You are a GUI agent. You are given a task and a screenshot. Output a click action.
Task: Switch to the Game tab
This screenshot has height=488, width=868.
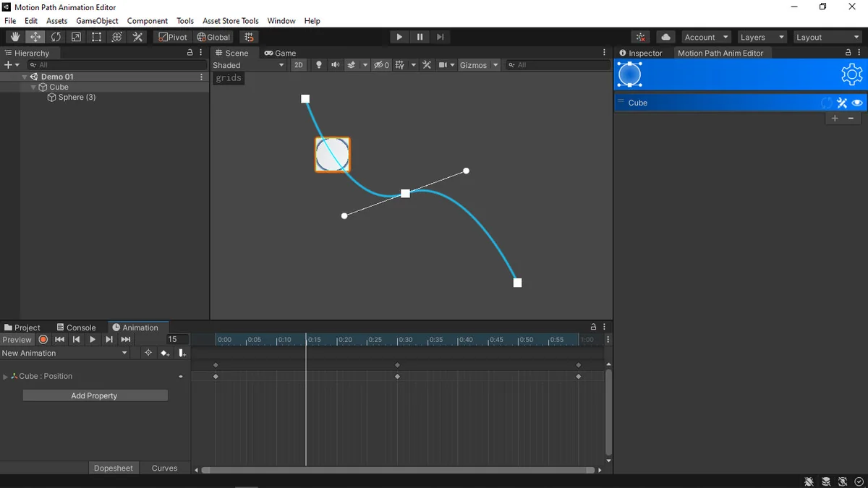click(x=281, y=52)
